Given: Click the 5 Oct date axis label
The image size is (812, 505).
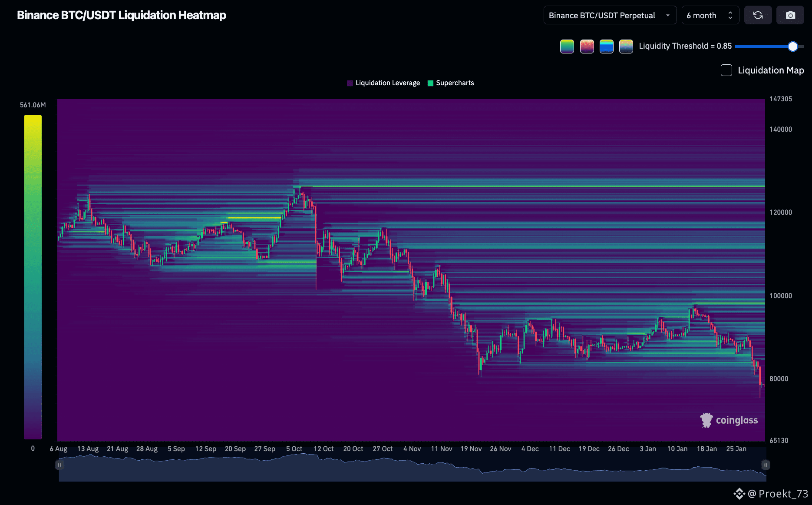Looking at the screenshot, I should [294, 449].
